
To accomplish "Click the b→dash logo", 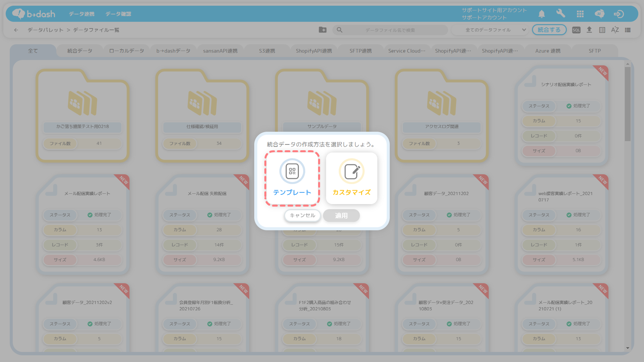I will click(33, 14).
